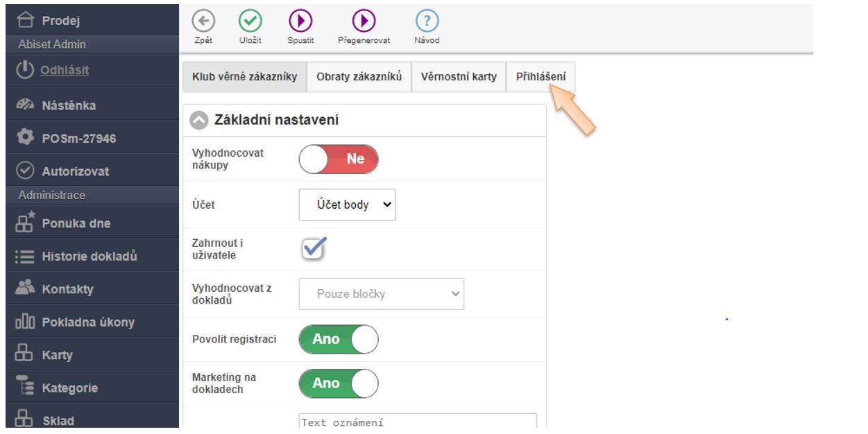Open the Pouze bločky dropdown
Image resolution: width=868 pixels, height=434 pixels.
coord(381,294)
